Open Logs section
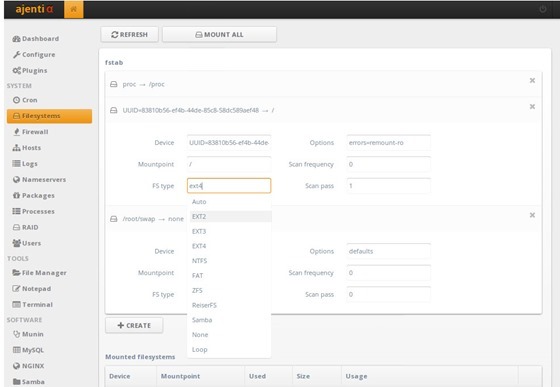Image resolution: width=560 pixels, height=387 pixels. (x=25, y=164)
